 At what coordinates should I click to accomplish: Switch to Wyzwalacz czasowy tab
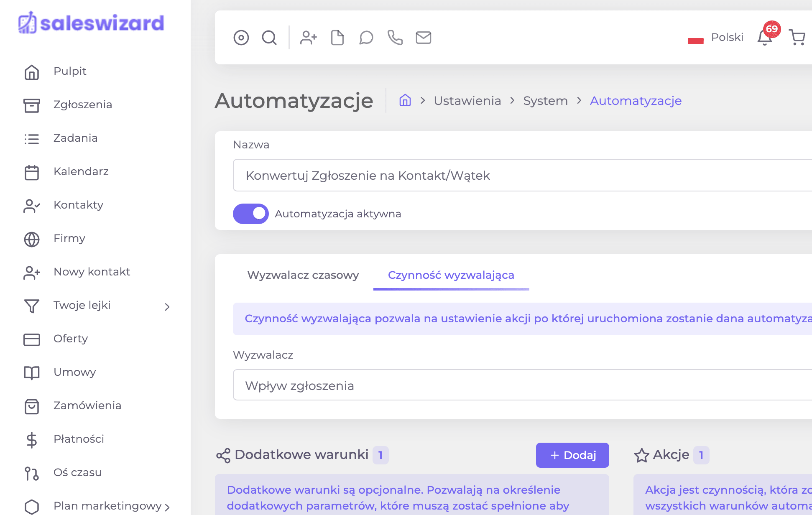pos(303,275)
